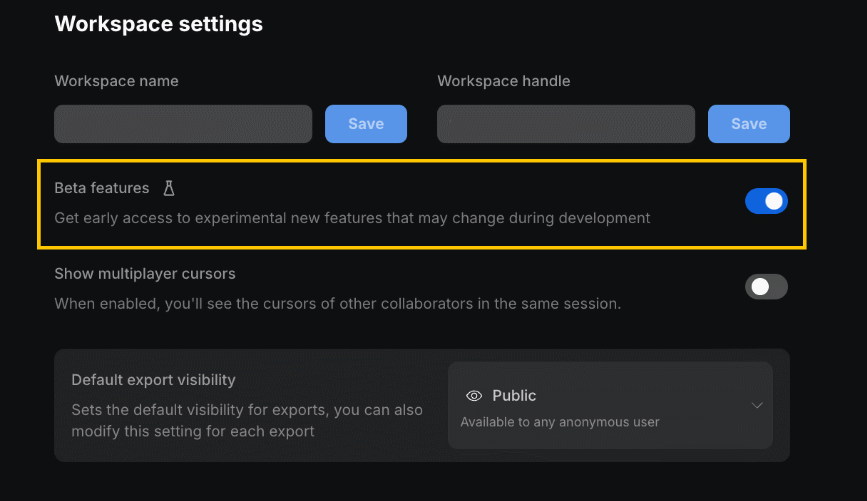This screenshot has width=867, height=501.
Task: Click the multiplayer cursors description text
Action: (x=337, y=303)
